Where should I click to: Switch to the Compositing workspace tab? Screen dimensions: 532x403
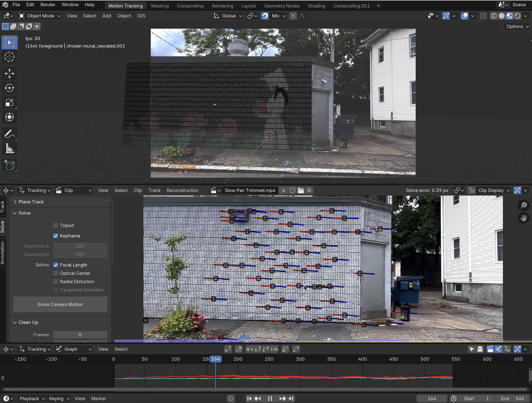coord(190,6)
